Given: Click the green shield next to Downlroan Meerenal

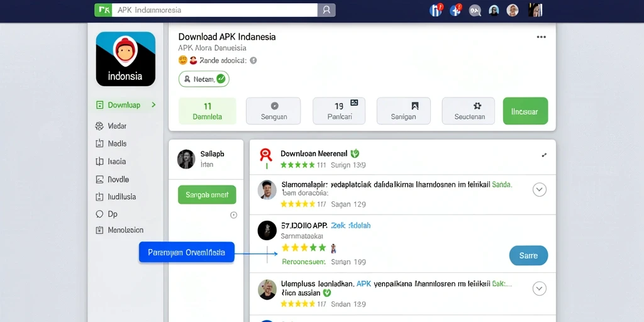Looking at the screenshot, I should point(355,153).
